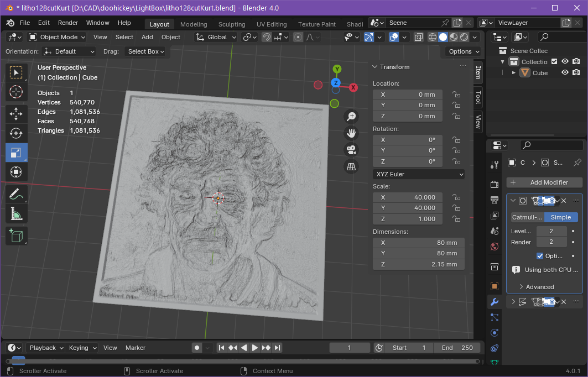This screenshot has width=588, height=377.
Task: Toggle Optimal Display checkbox
Action: 540,256
